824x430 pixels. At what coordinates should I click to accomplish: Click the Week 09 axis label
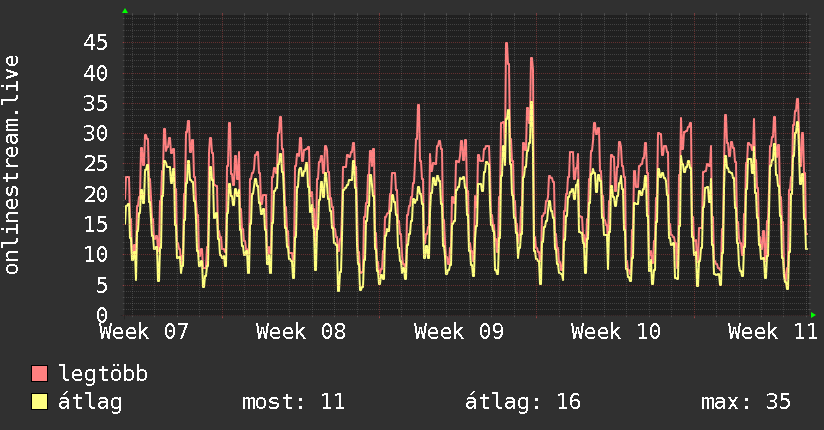459,332
